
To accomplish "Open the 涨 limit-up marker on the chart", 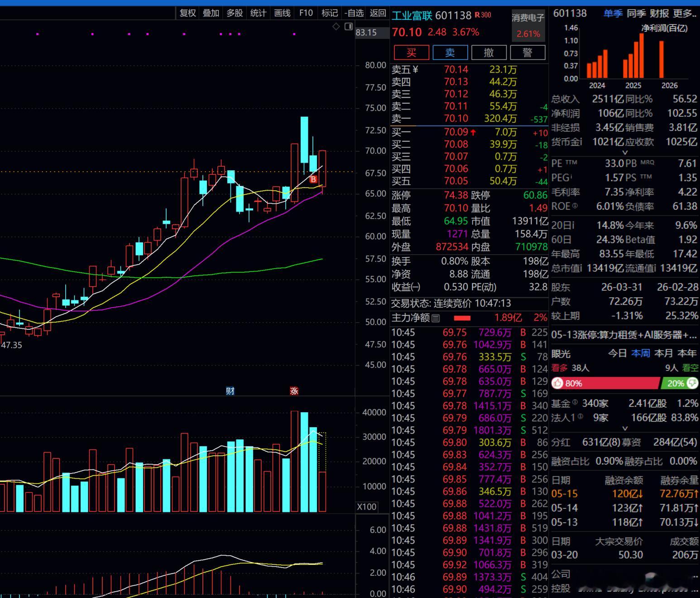I will 294,391.
